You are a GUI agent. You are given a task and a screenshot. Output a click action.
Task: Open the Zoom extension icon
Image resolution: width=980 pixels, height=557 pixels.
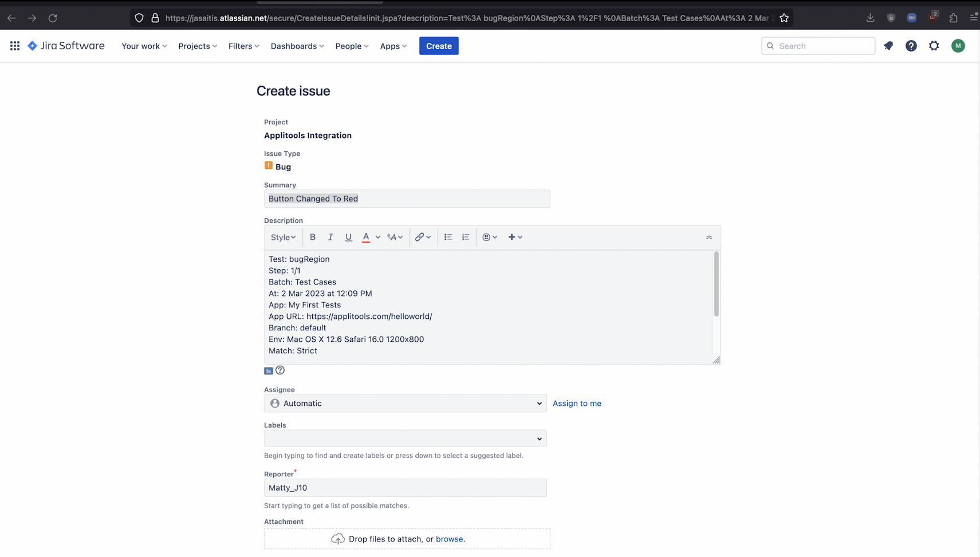pos(912,18)
